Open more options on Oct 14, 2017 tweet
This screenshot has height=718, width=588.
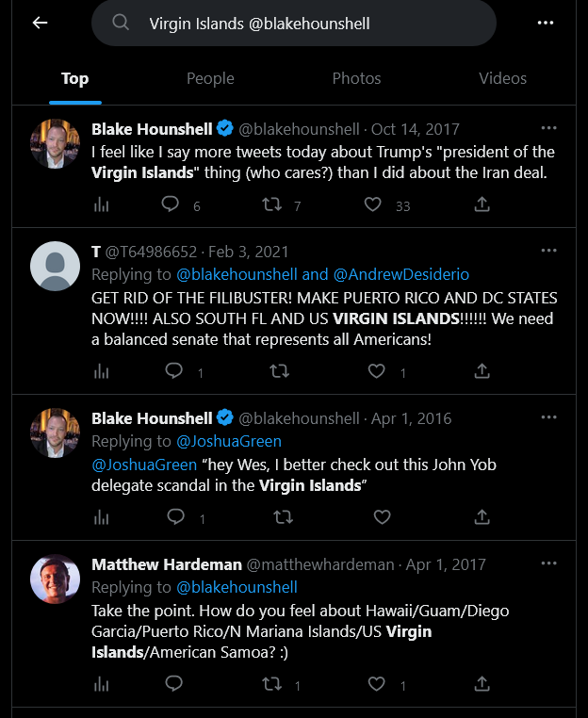point(548,128)
